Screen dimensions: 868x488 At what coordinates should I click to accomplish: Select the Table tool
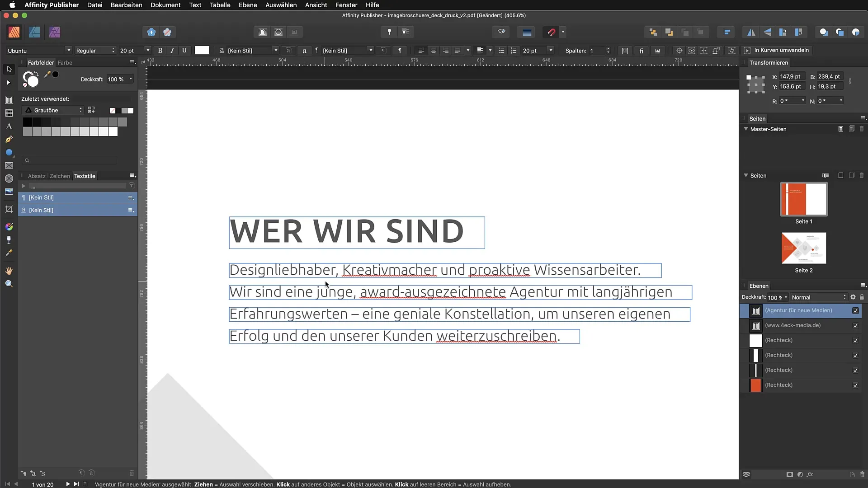point(9,113)
